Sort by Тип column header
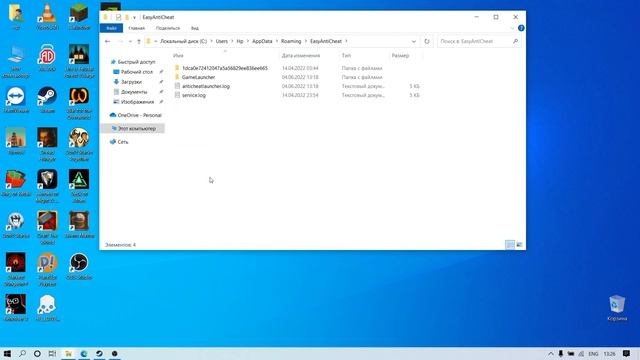 coord(347,56)
